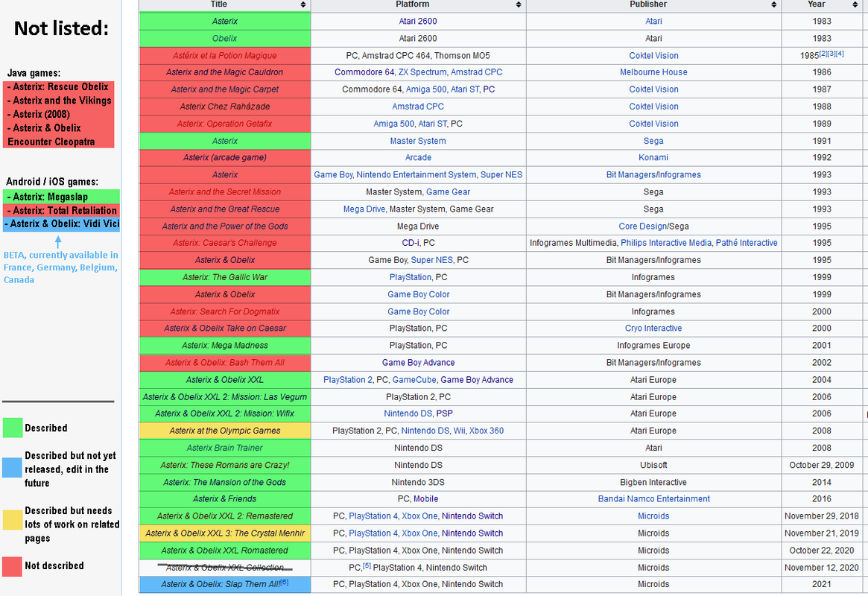
Task: Open the Xbox 360 platform link
Action: 486,431
